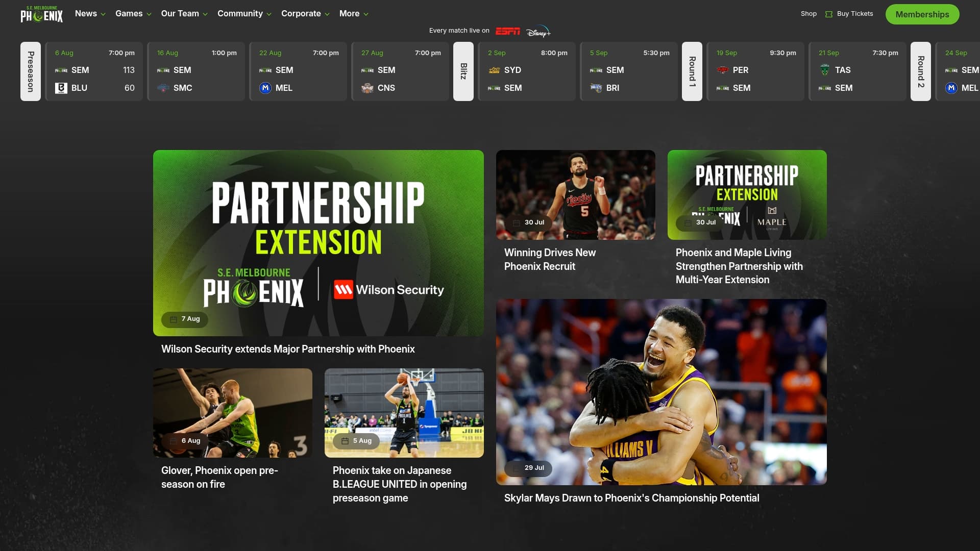This screenshot has width=980, height=551.
Task: Click the Skylar Mays hugging photo
Action: (661, 392)
